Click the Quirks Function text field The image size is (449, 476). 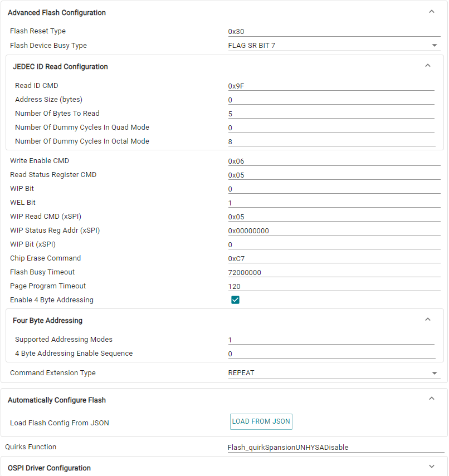tap(336, 447)
